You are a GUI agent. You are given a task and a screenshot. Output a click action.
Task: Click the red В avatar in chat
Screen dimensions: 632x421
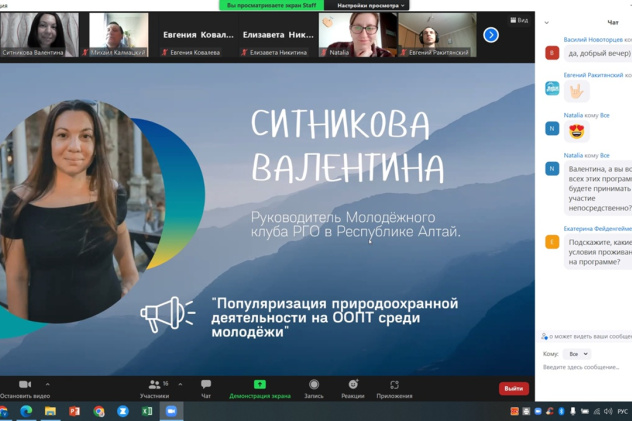[x=552, y=53]
